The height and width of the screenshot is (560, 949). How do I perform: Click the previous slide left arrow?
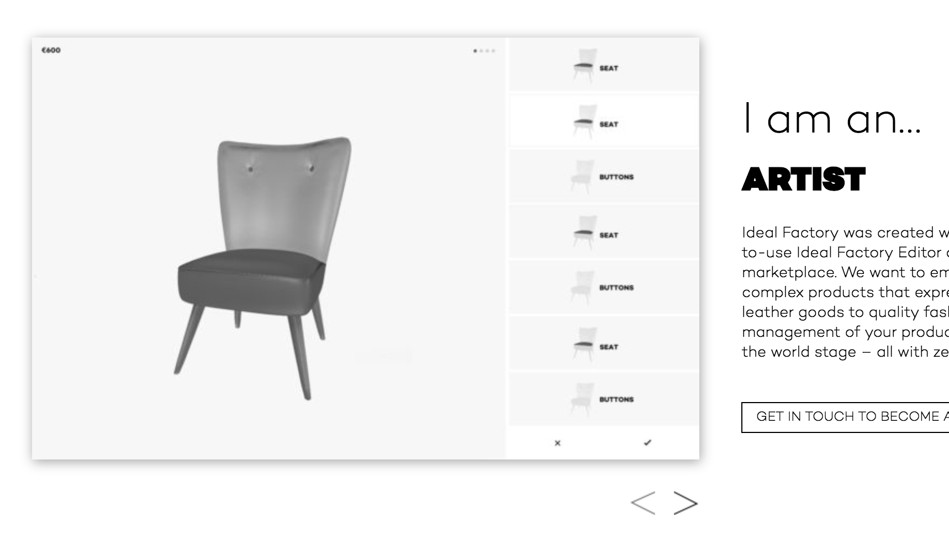[x=643, y=503]
